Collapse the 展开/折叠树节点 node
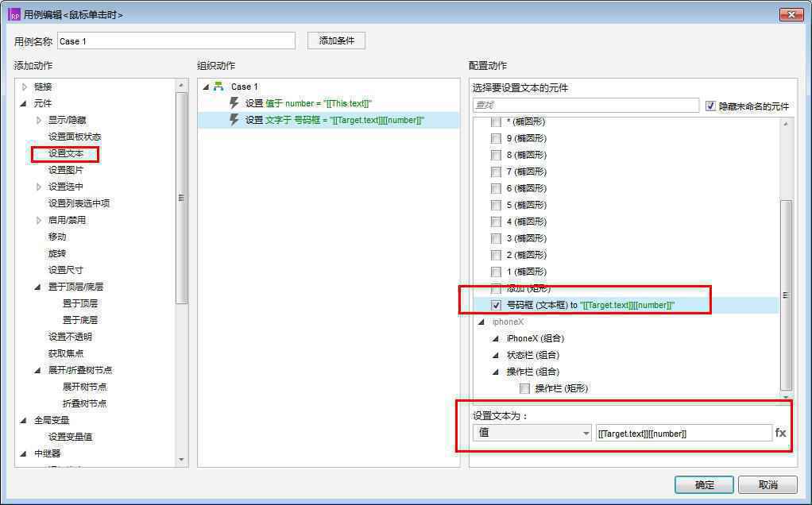Image resolution: width=812 pixels, height=505 pixels. click(38, 370)
